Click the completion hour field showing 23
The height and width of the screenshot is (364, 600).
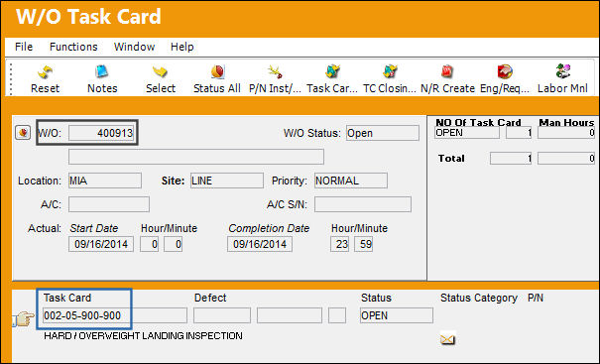tap(340, 244)
